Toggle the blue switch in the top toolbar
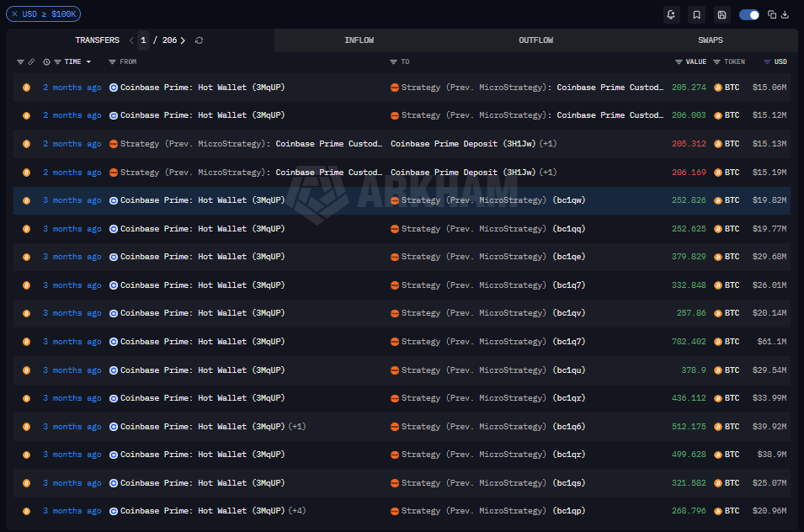Screen dimensions: 804x532 pos(748,15)
